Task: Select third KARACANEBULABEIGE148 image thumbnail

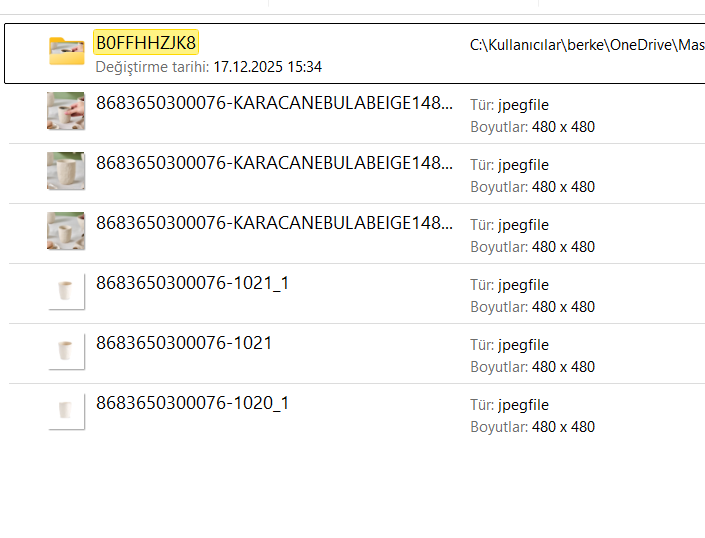Action: coord(66,231)
